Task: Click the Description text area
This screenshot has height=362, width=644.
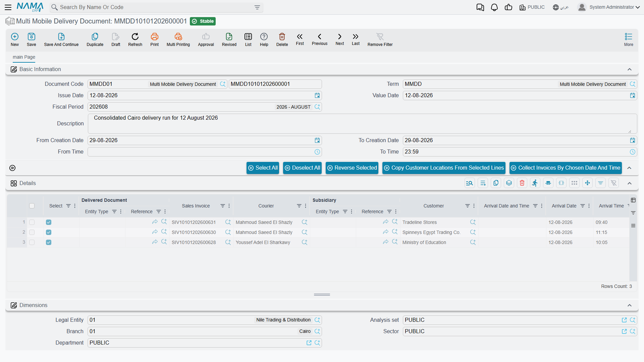Action: click(362, 124)
